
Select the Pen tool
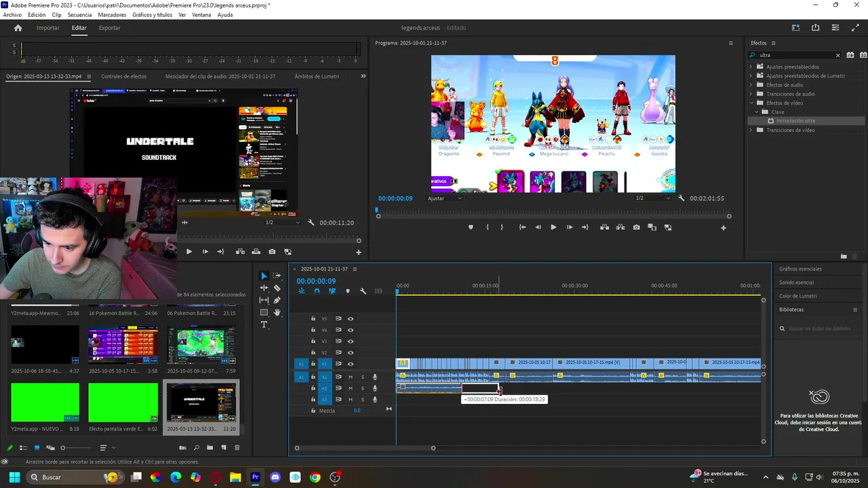(x=277, y=300)
